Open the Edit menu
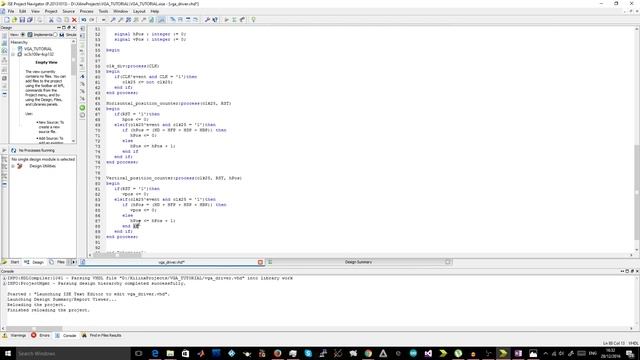The height and width of the screenshot is (360, 640). click(22, 11)
